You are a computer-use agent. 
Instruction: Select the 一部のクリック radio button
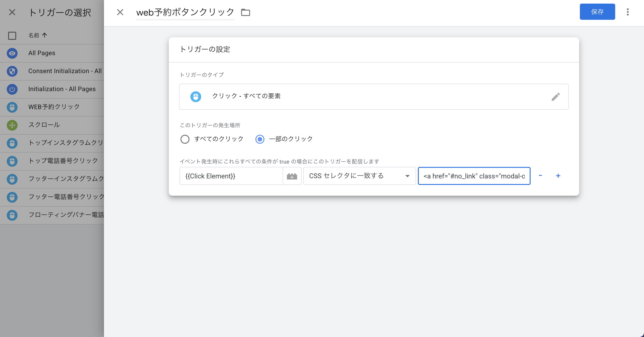tap(260, 139)
